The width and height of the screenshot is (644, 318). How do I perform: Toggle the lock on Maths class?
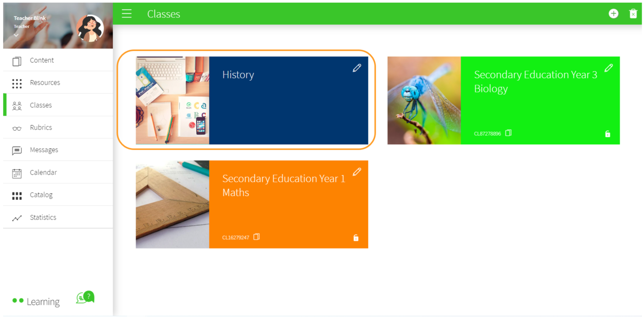coord(355,238)
